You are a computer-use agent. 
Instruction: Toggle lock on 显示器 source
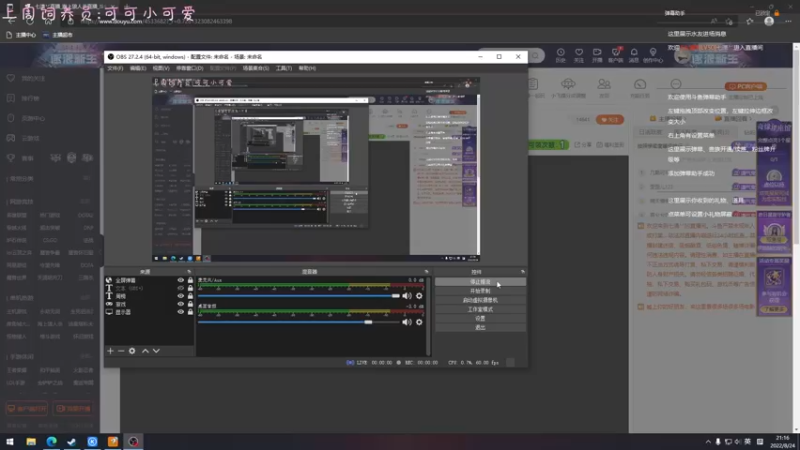(x=190, y=312)
